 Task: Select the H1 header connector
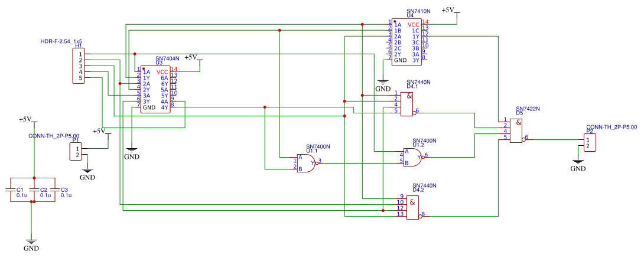(79, 66)
